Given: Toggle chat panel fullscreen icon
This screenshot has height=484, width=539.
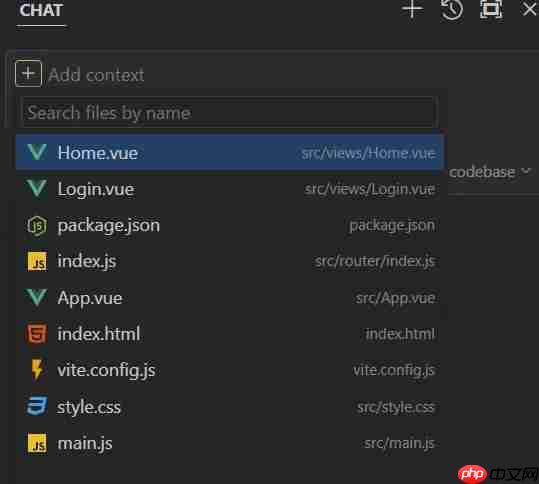Looking at the screenshot, I should pos(491,9).
